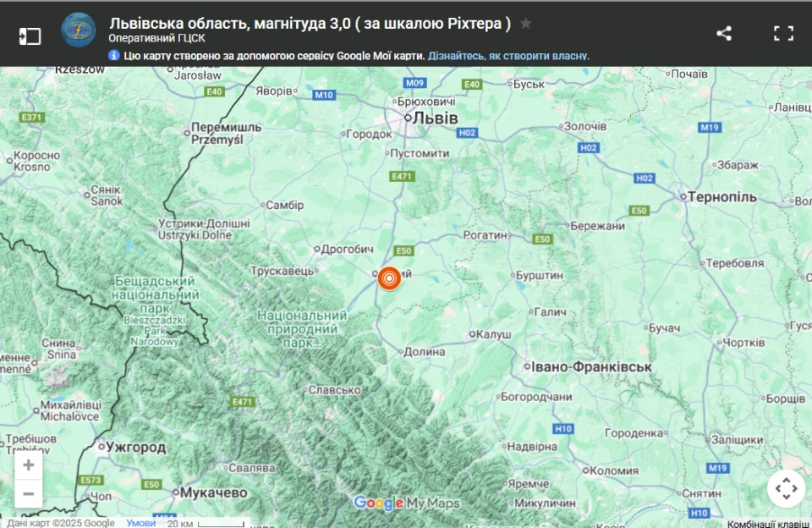Click the 'Трускавець' town label
The height and width of the screenshot is (528, 812).
(283, 271)
